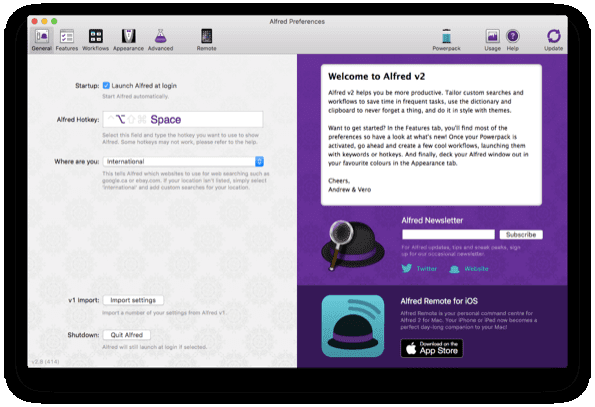Click the Import settings button
This screenshot has width=595, height=407.
pos(133,300)
